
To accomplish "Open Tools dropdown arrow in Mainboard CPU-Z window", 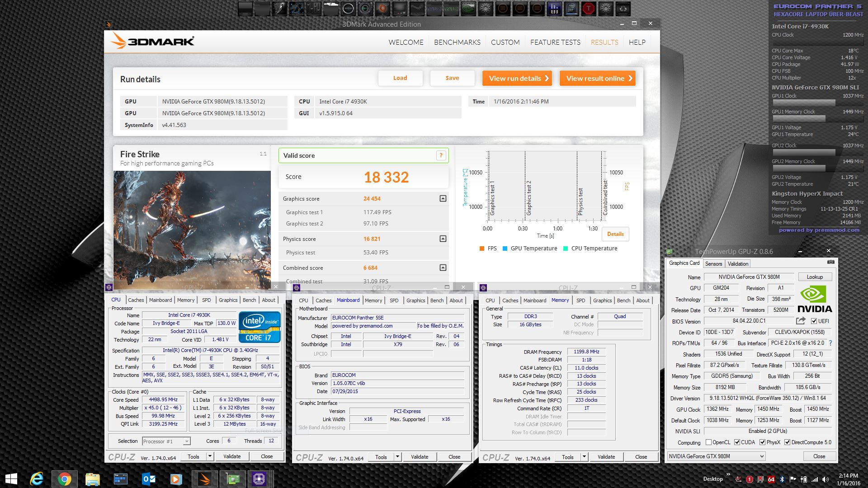I will coord(397,457).
